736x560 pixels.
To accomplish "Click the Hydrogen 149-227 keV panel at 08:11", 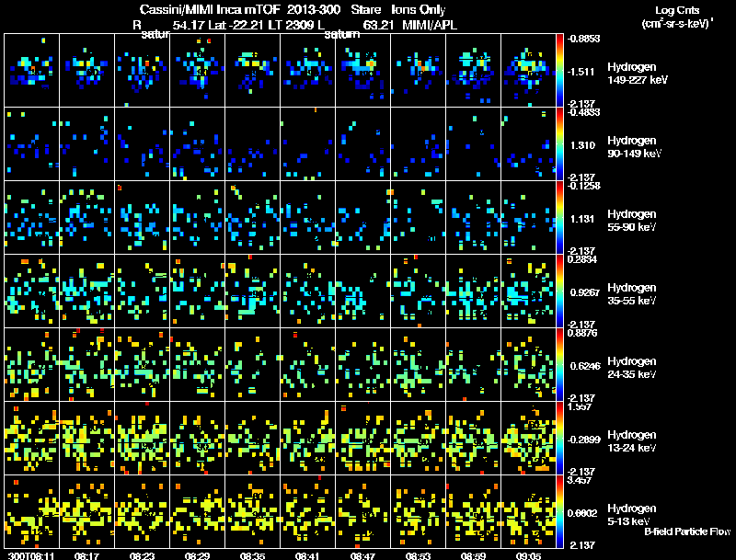I will pos(32,71).
